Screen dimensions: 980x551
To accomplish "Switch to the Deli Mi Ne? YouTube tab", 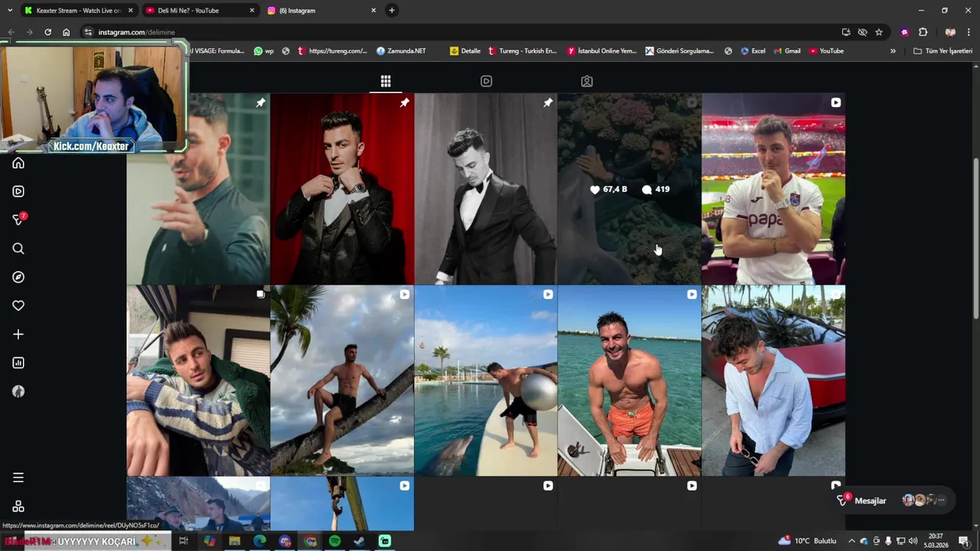I will 199,10.
